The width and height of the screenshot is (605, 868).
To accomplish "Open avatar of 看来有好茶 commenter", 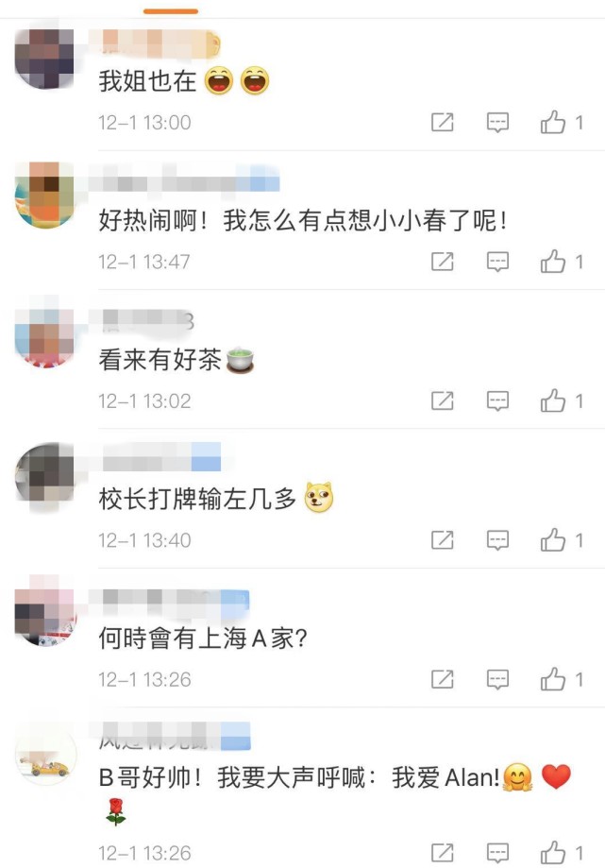I will point(44,338).
